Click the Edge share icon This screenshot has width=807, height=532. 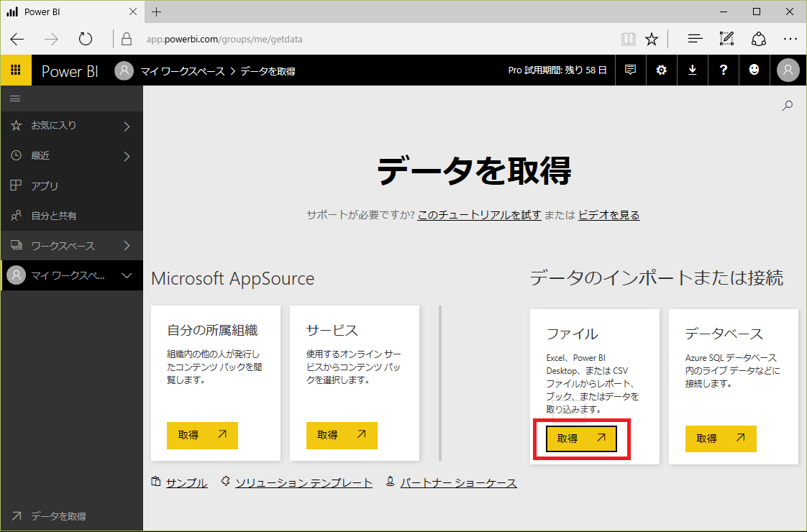759,39
